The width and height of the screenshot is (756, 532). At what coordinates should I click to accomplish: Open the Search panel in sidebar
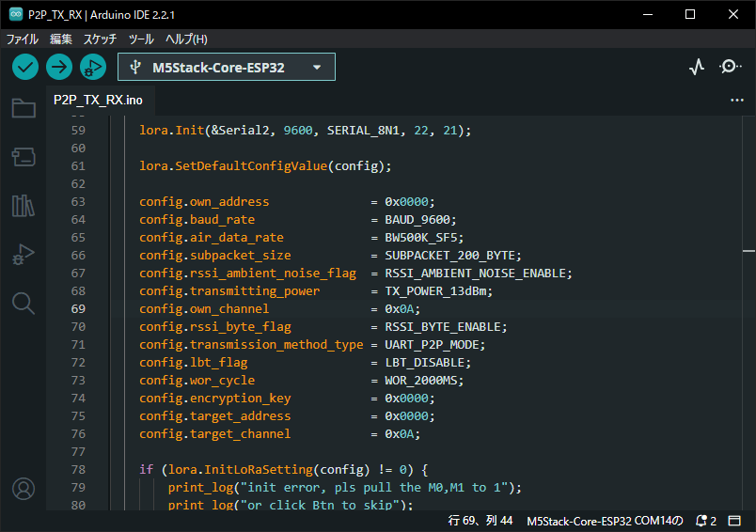click(24, 304)
